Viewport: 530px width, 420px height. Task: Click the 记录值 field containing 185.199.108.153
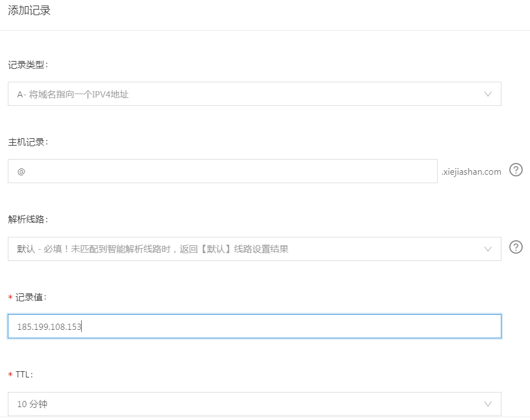(x=255, y=326)
